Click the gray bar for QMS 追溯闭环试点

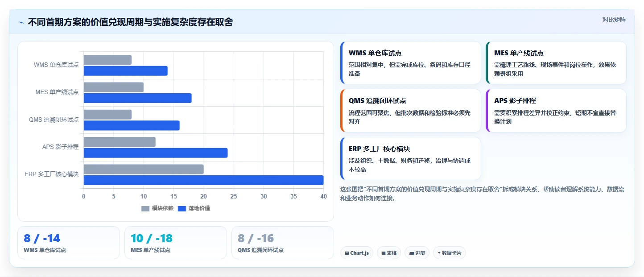pyautogui.click(x=107, y=115)
